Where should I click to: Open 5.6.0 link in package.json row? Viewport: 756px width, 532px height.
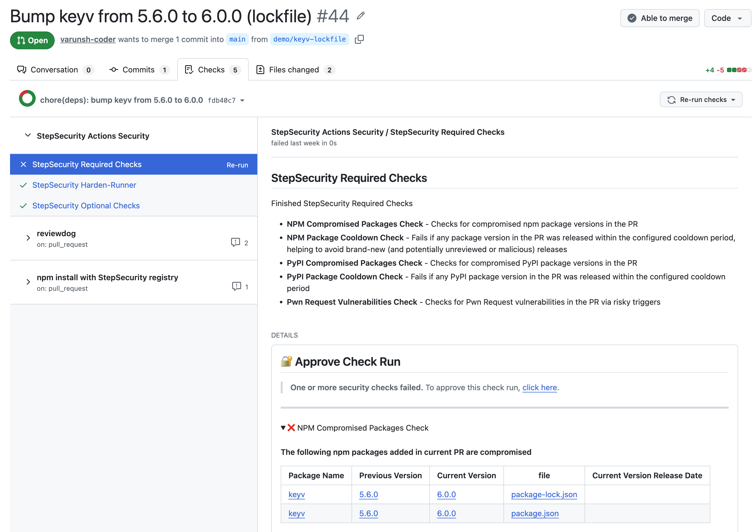[369, 513]
